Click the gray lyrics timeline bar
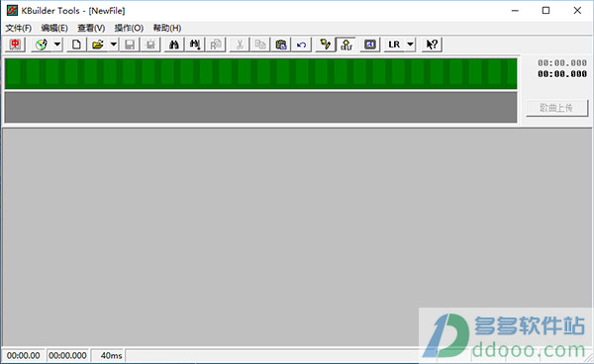The width and height of the screenshot is (594, 364). (x=261, y=107)
